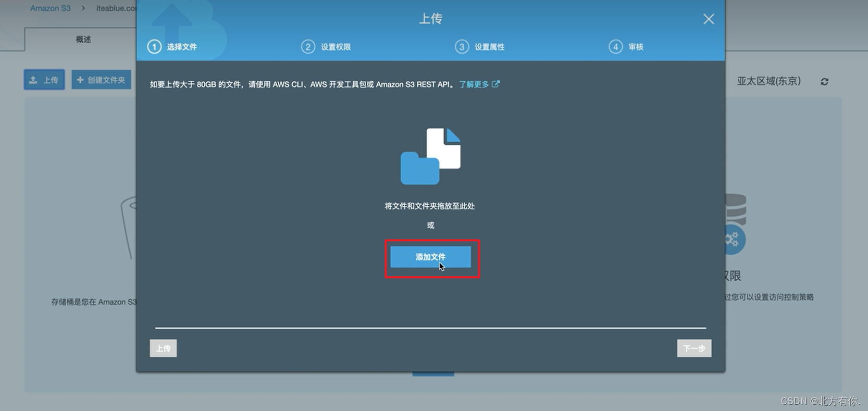This screenshot has height=411, width=868.
Task: Click the step 2 circle number icon
Action: pyautogui.click(x=308, y=47)
